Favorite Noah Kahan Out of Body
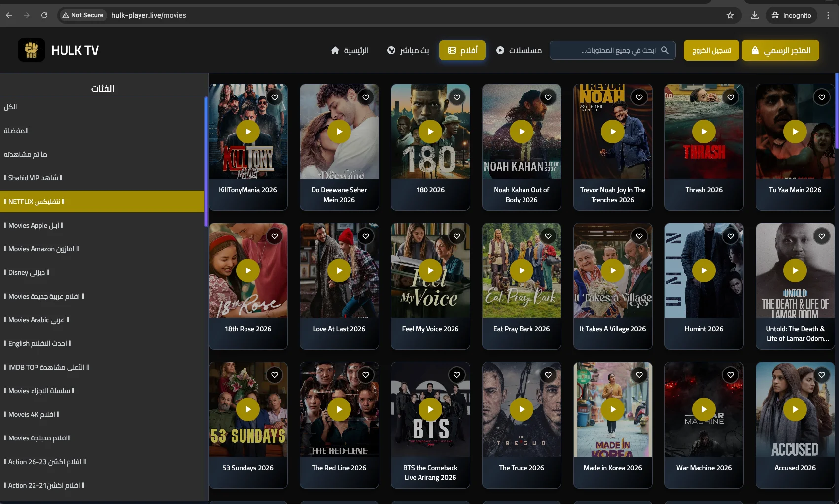This screenshot has height=504, width=839. 548,97
